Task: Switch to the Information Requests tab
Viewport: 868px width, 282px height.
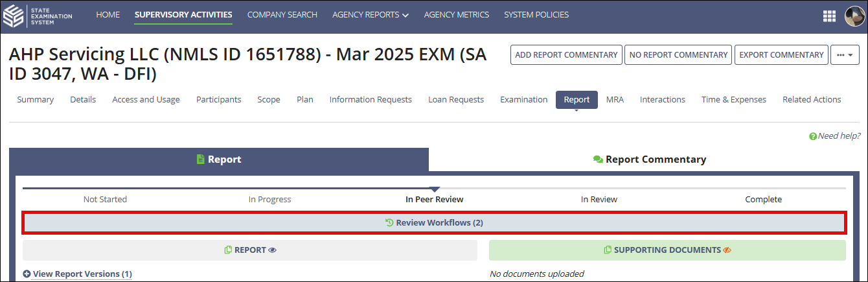Action: tap(371, 100)
